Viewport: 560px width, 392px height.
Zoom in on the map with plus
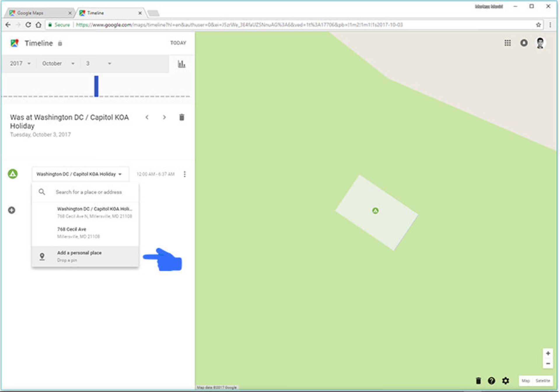(x=548, y=353)
